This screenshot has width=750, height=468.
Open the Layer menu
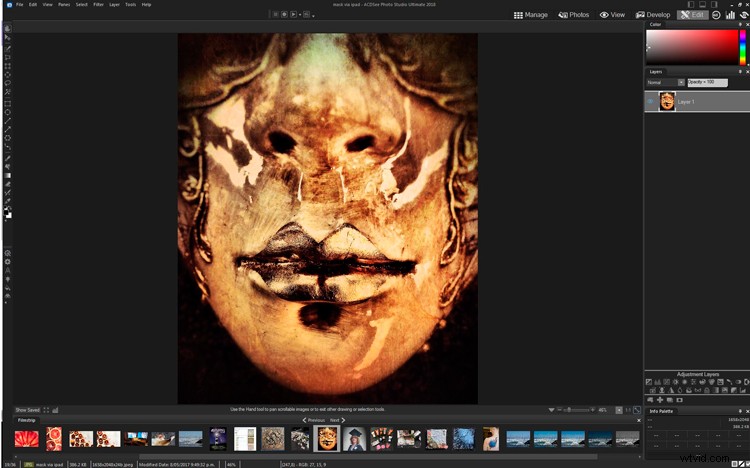click(114, 4)
